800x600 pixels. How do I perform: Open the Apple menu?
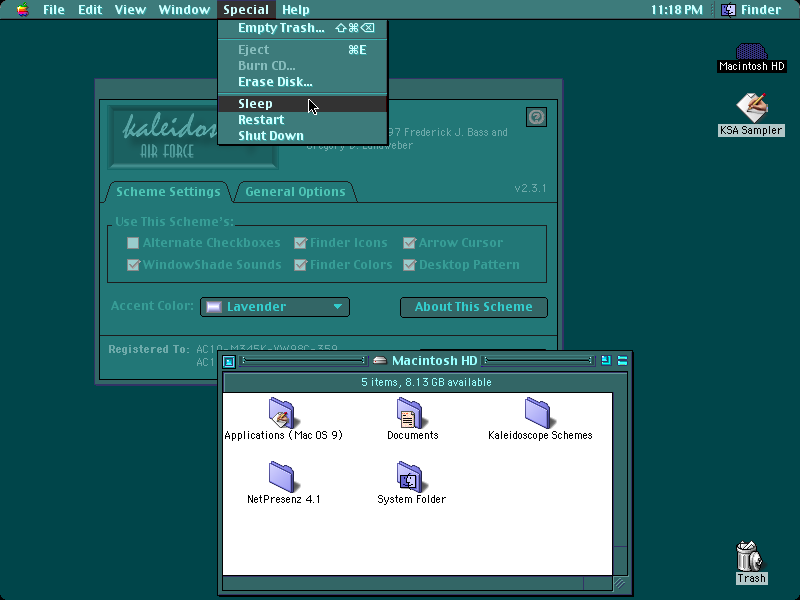click(22, 10)
